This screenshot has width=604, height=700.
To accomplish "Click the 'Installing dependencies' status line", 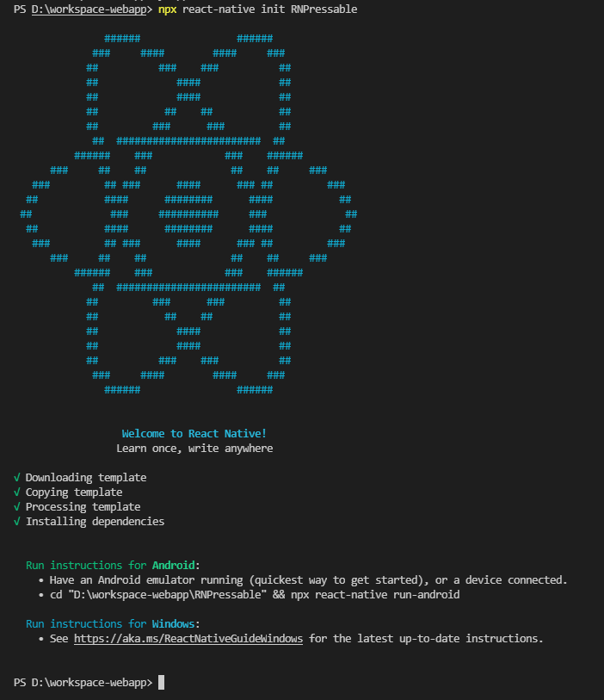I will click(x=95, y=522).
